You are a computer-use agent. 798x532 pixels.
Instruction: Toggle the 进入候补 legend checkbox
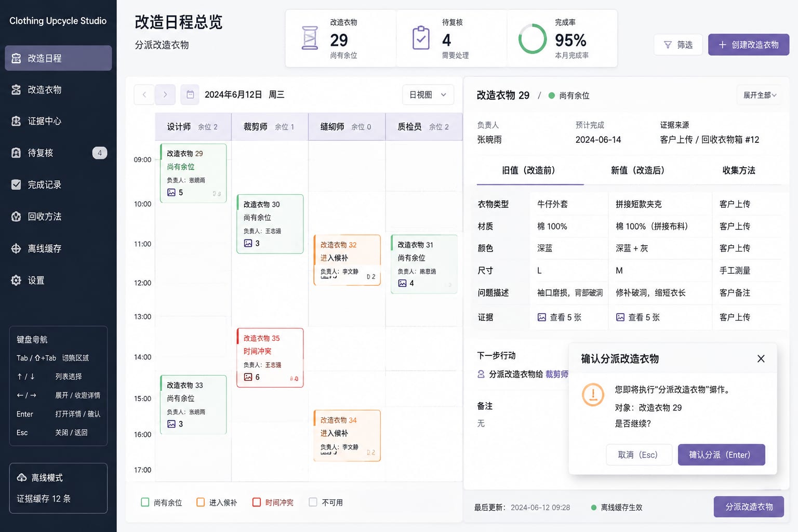[x=201, y=502]
